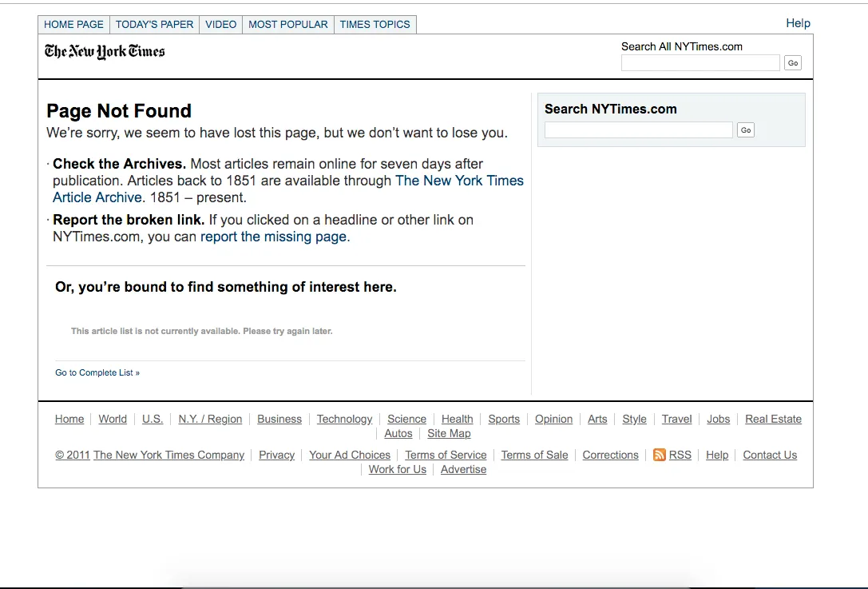Open the MOST POPULAR tab

coord(287,25)
